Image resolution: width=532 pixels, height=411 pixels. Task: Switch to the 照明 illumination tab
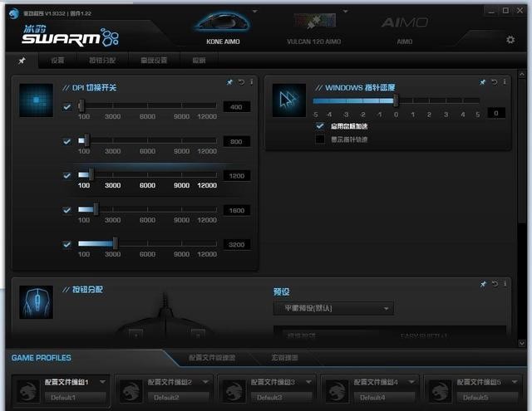[199, 61]
